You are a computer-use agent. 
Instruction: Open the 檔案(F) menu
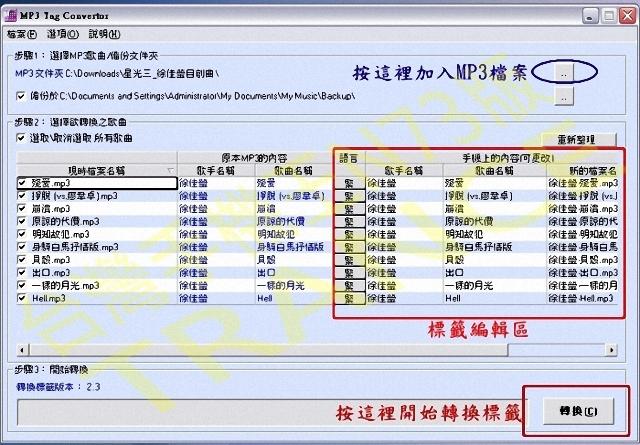pos(22,34)
